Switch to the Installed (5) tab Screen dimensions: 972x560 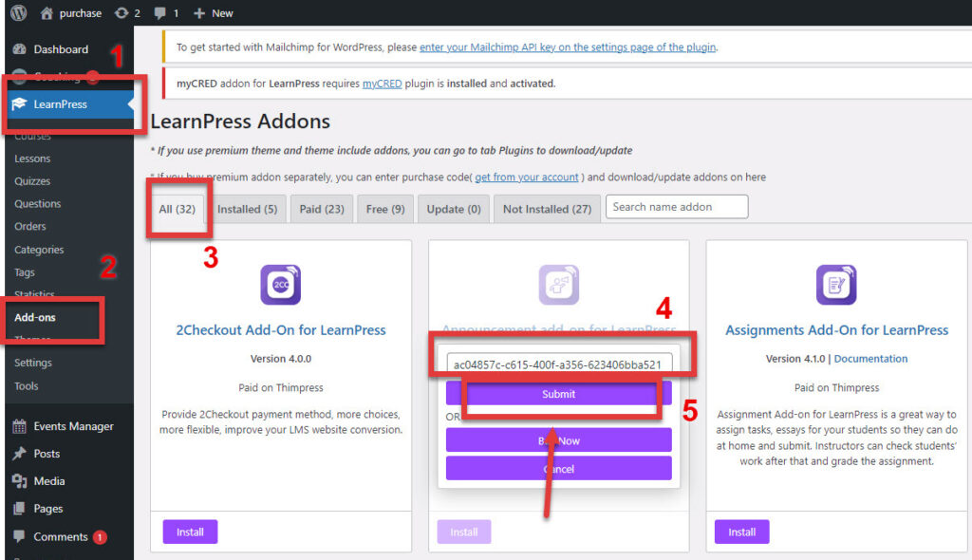247,209
